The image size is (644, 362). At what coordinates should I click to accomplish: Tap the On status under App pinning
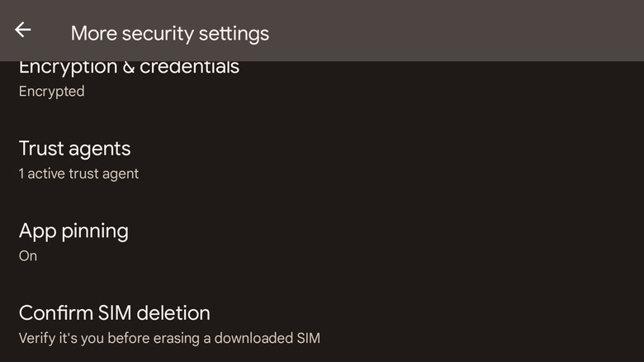click(x=28, y=255)
